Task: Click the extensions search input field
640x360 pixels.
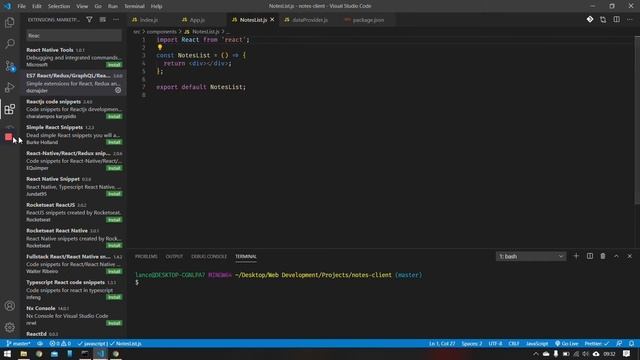Action: point(74,36)
